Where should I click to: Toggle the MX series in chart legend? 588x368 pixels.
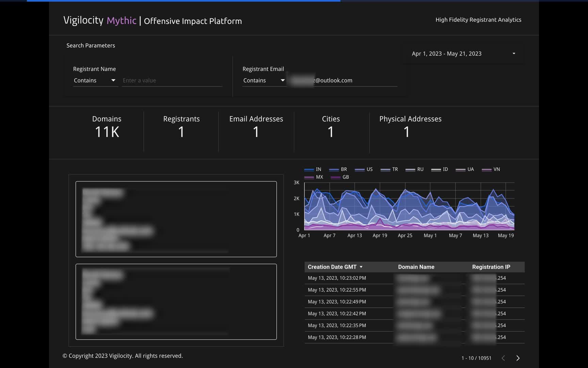314,177
